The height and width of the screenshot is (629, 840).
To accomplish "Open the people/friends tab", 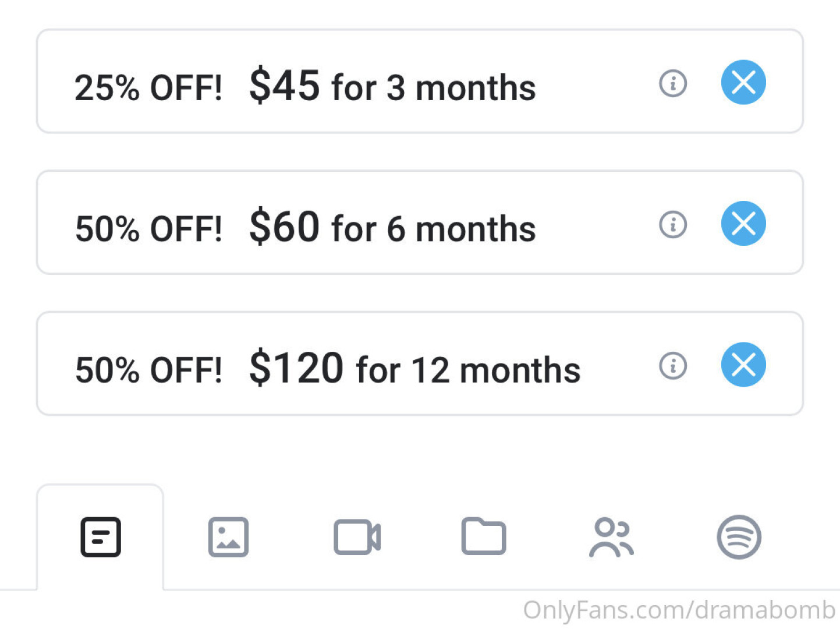I will (611, 537).
